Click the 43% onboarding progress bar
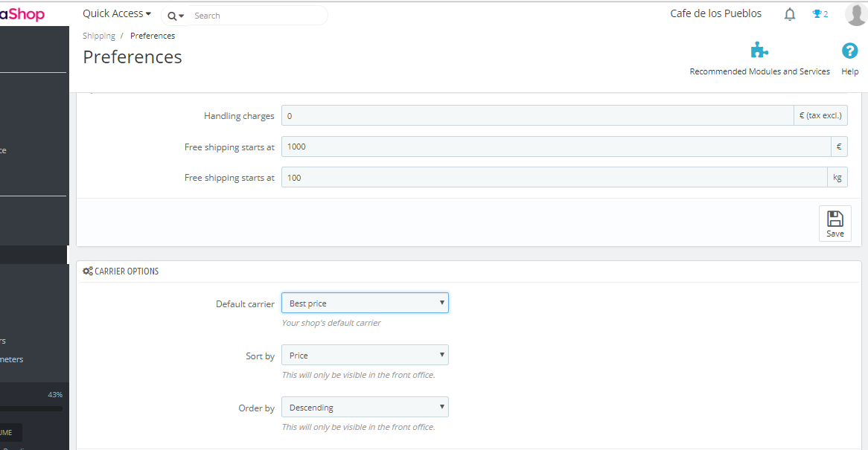This screenshot has height=450, width=868. click(x=31, y=408)
